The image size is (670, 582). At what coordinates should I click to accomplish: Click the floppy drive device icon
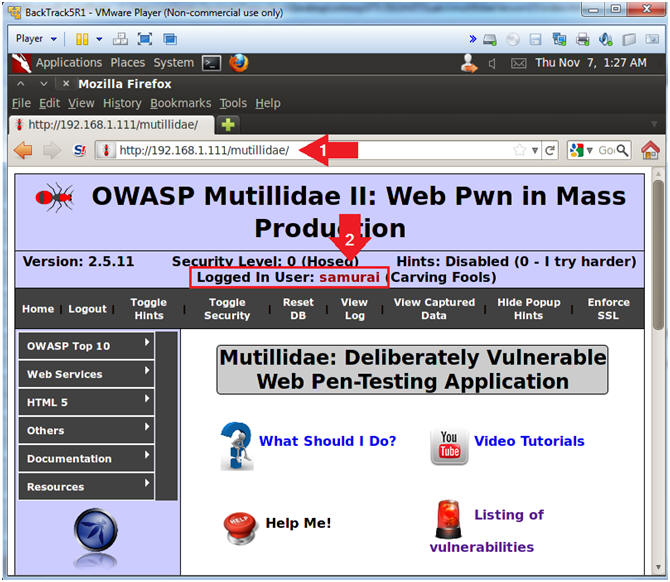[x=535, y=40]
